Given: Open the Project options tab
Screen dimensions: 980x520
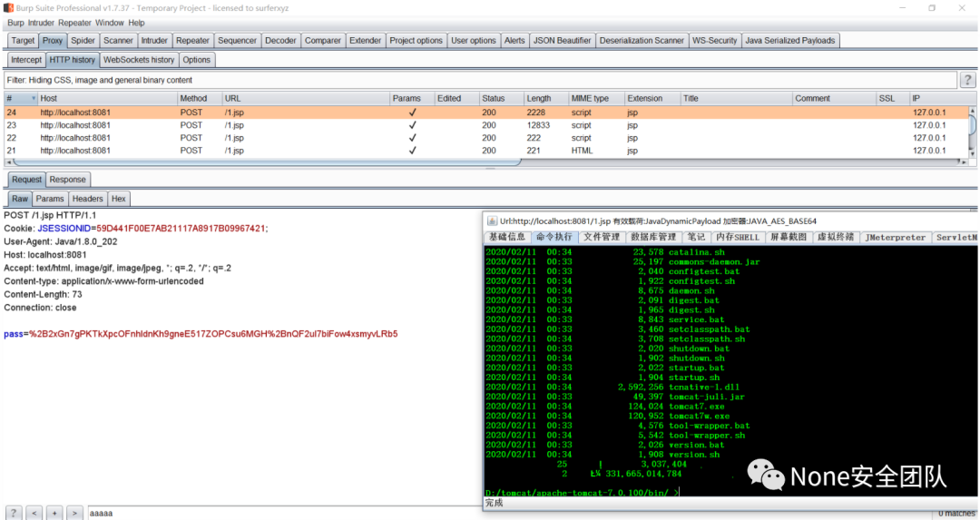Looking at the screenshot, I should tap(416, 41).
